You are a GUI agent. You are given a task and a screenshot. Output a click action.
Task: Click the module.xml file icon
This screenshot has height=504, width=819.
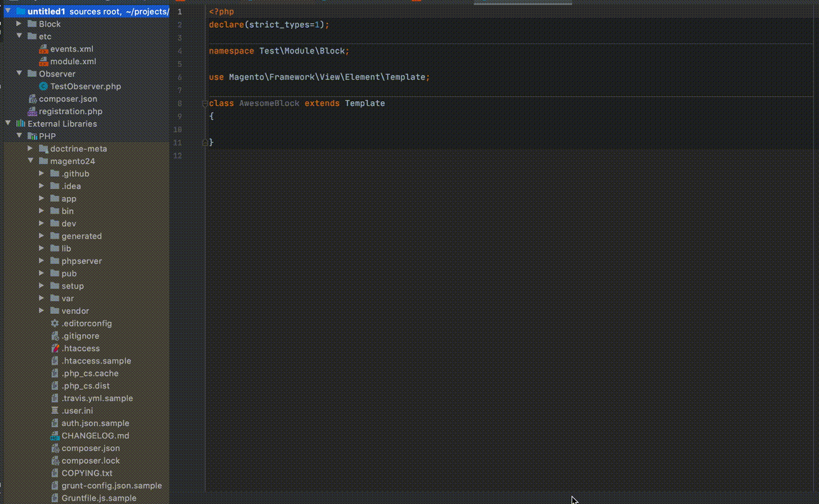tap(43, 62)
